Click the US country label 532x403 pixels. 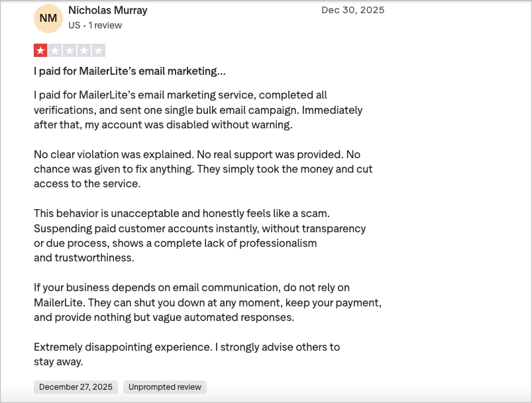tap(74, 25)
